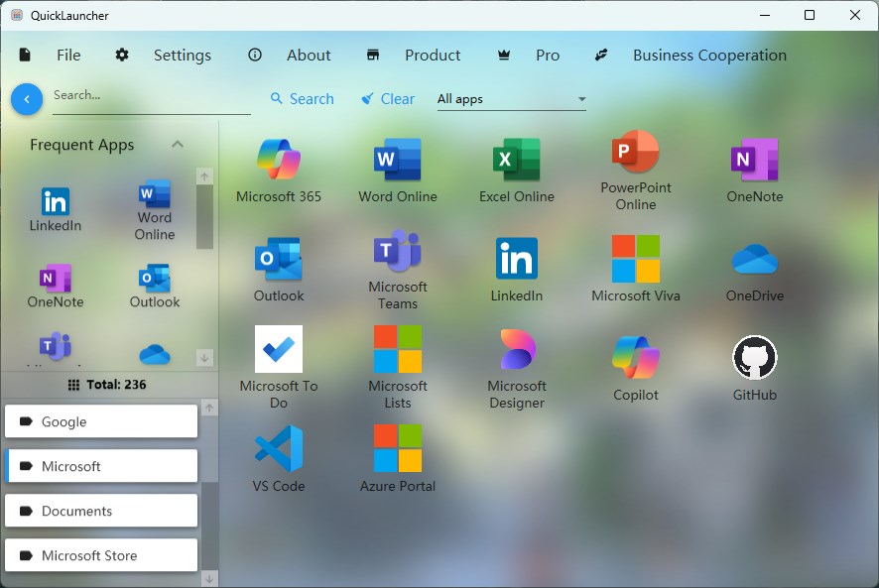Launch Word Online from Frequent Apps
This screenshot has width=879, height=588.
tap(154, 209)
